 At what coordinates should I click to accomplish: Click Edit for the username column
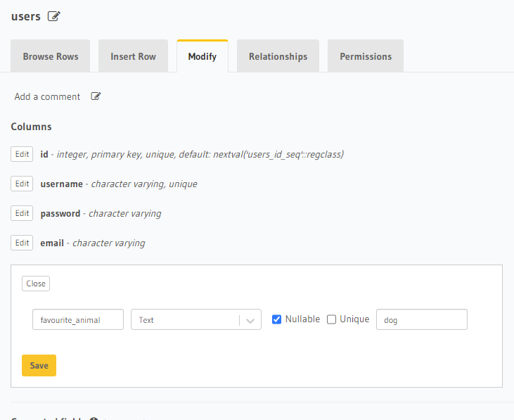[x=23, y=184]
